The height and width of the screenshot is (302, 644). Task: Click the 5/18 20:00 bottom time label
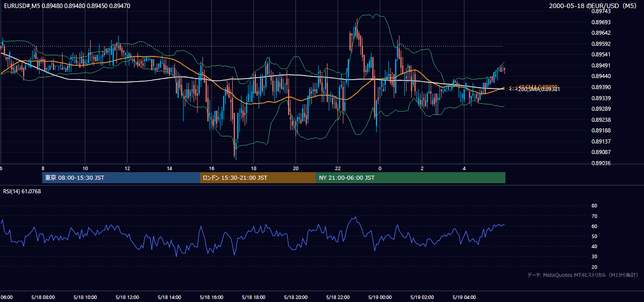pos(296,297)
